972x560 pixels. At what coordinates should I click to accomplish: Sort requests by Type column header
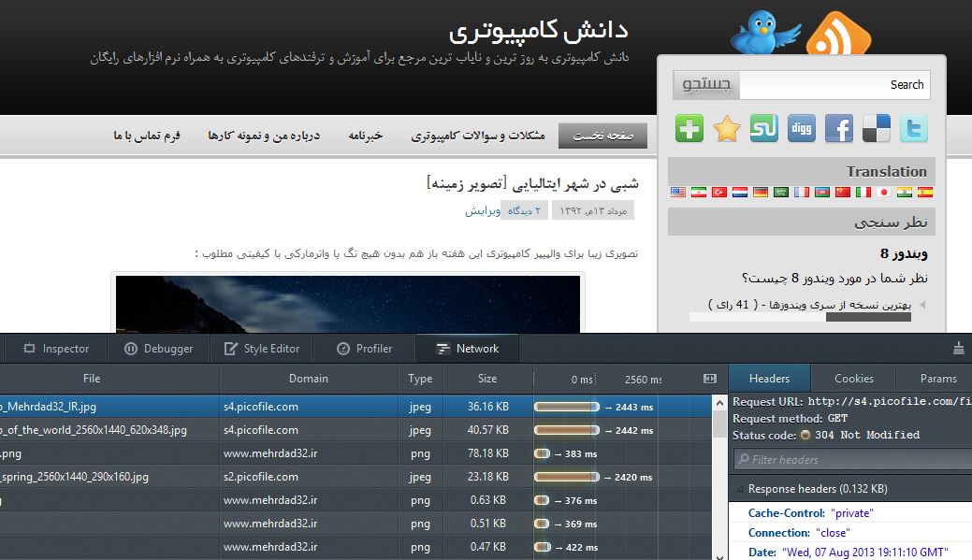420,379
